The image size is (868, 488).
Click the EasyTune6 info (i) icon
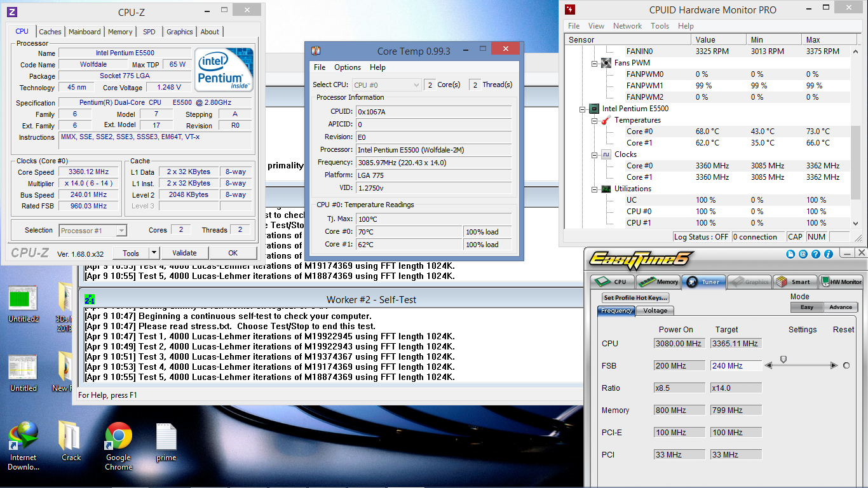[x=829, y=254]
